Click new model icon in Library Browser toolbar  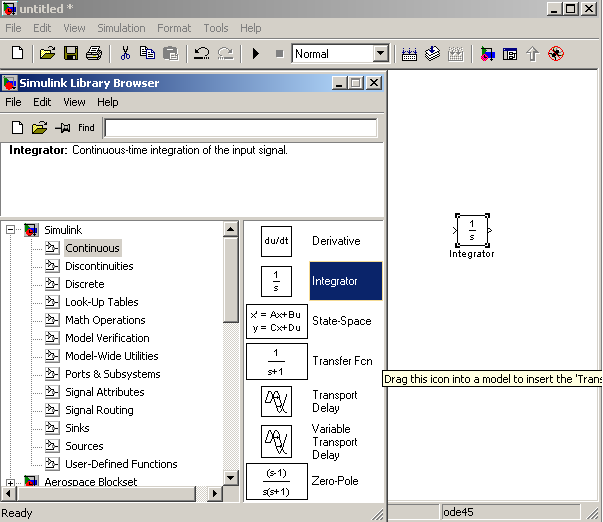coord(17,127)
